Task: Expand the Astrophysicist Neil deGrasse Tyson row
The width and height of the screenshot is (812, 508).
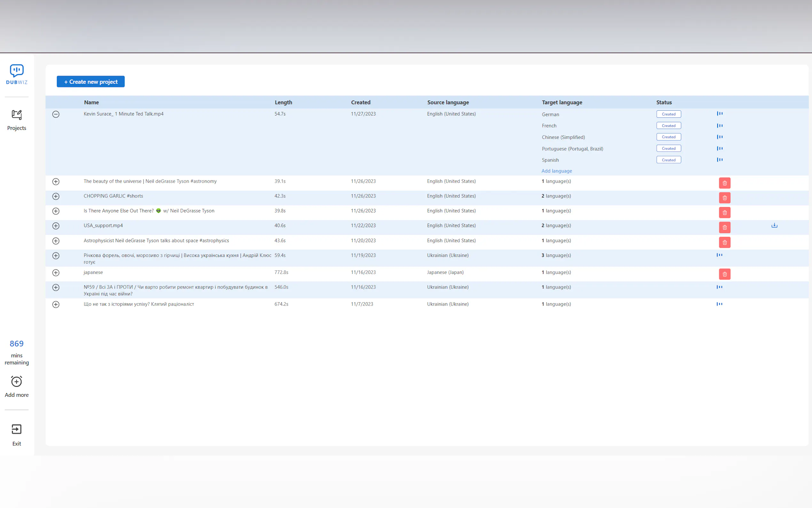Action: click(x=56, y=241)
